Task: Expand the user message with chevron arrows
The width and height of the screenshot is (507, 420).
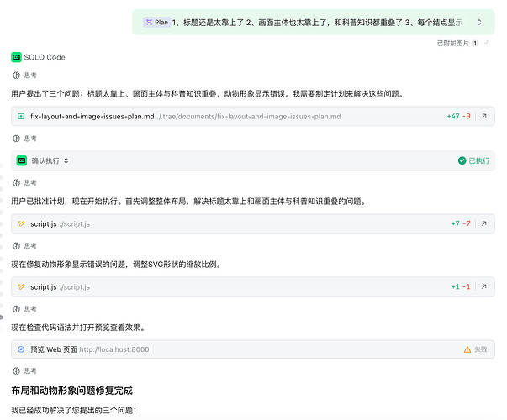Action: click(479, 22)
